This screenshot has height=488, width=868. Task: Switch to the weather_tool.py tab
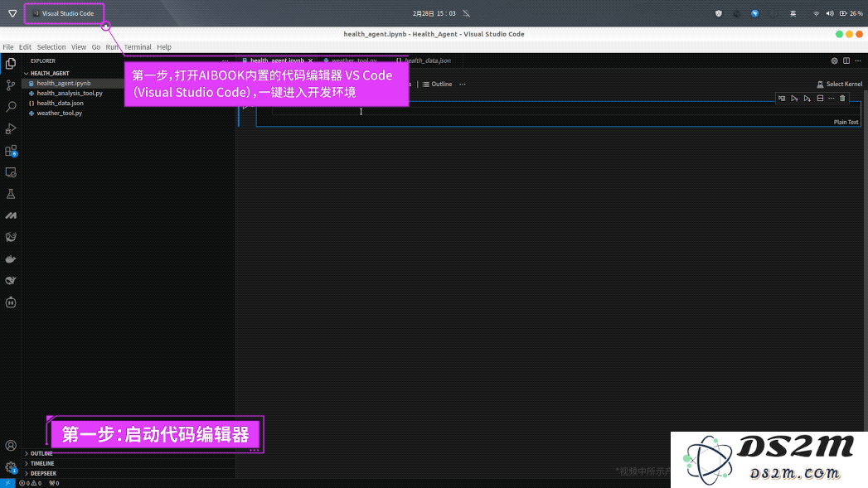click(x=351, y=60)
